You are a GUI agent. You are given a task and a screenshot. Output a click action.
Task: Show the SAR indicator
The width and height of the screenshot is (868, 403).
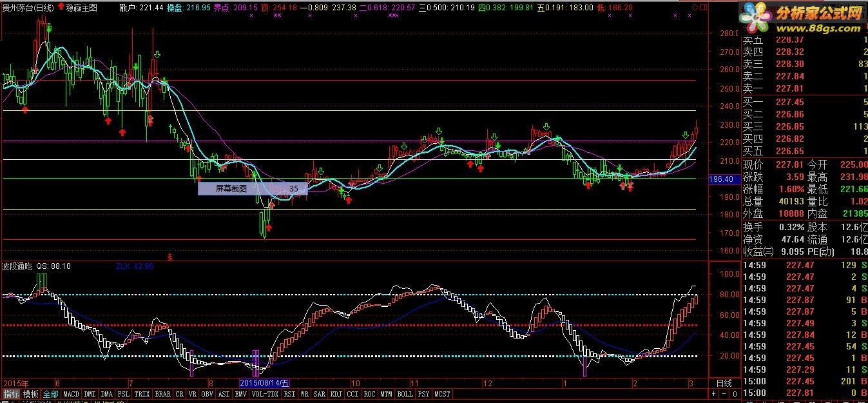click(320, 393)
